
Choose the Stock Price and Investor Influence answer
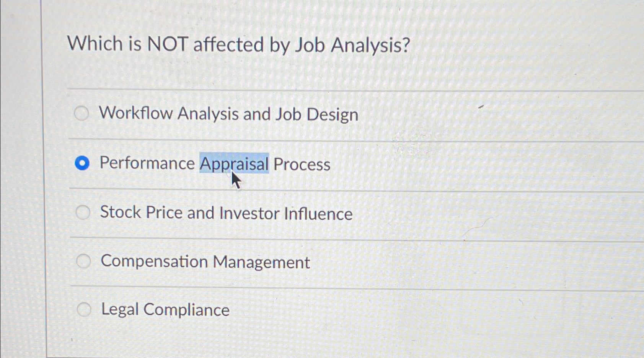(x=83, y=212)
